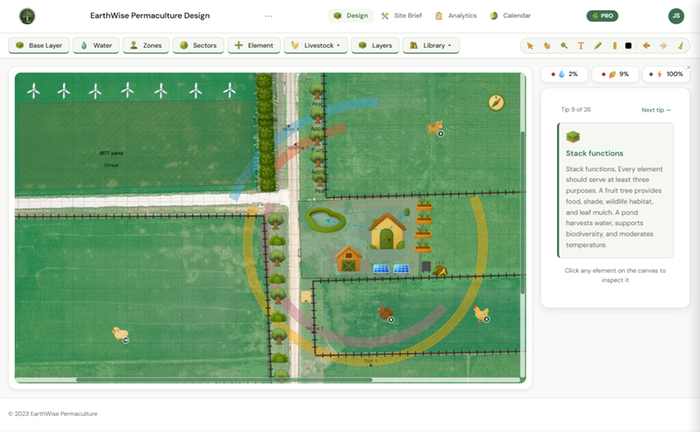Click the compass icon on the map
Viewport: 700px width, 432px height.
(496, 103)
